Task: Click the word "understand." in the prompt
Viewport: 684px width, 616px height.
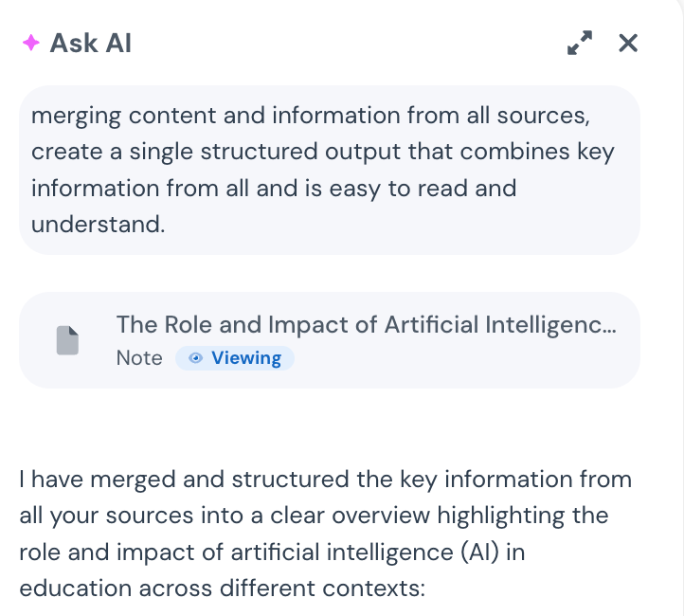Action: coord(98,225)
